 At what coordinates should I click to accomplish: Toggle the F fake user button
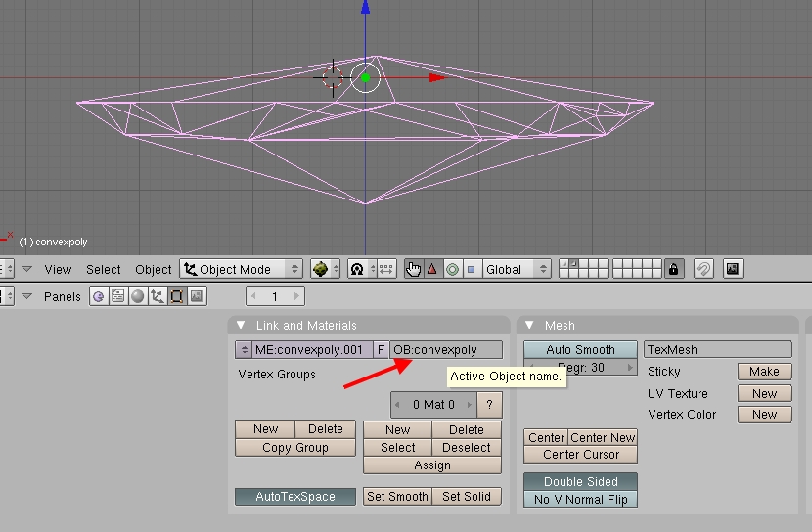coord(382,350)
